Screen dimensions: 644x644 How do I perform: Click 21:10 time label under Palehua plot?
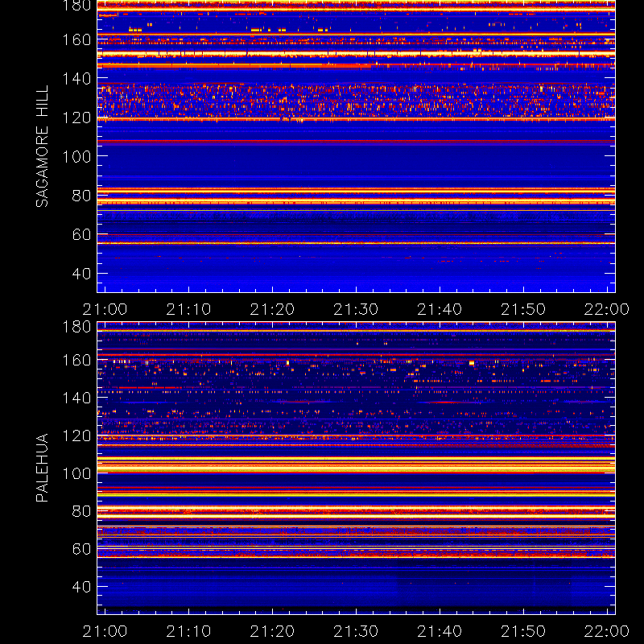click(188, 631)
